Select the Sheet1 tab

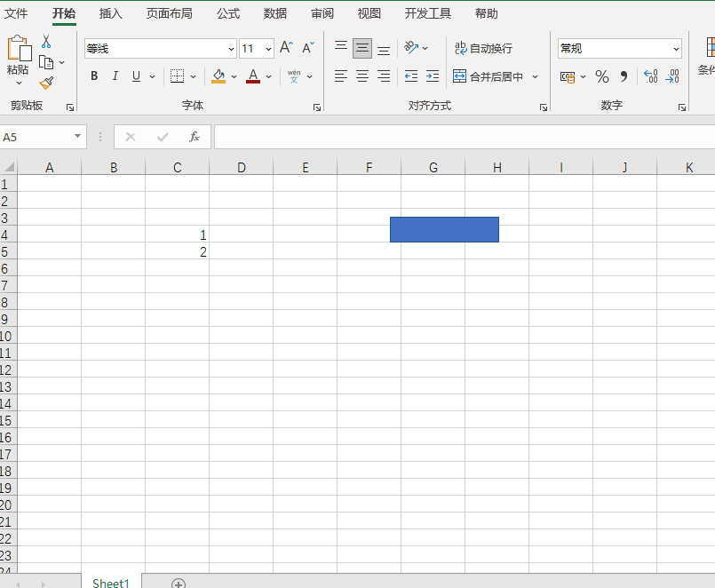click(x=111, y=583)
